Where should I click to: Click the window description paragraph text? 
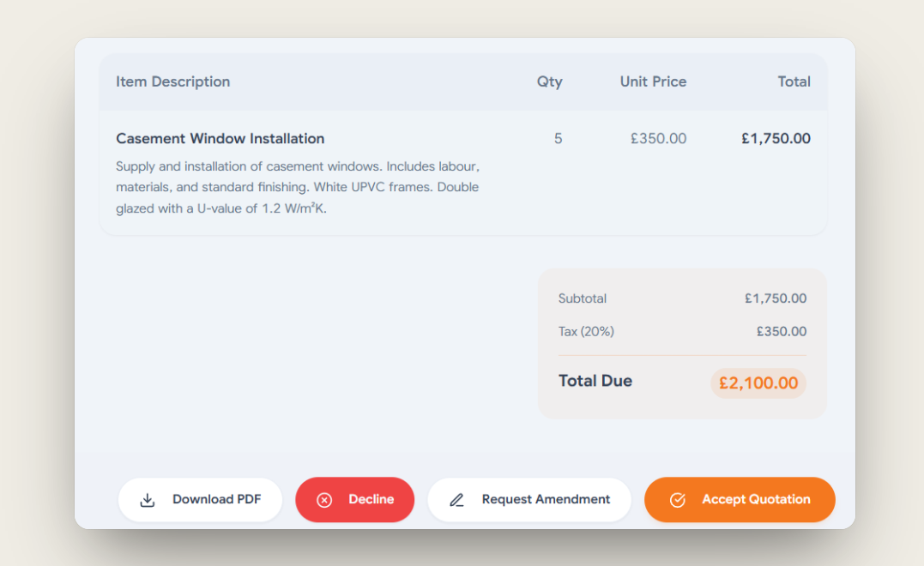point(298,187)
